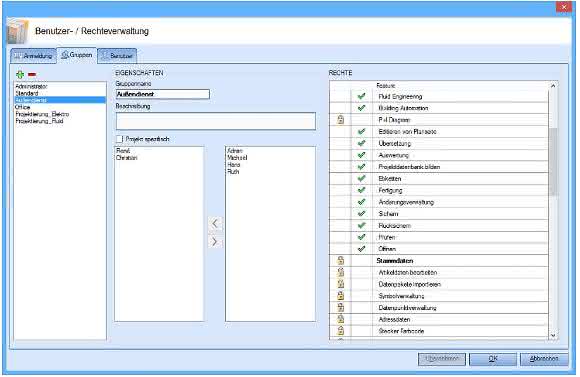Click the rights list scroll-up arrow
This screenshot has width=580, height=377.
pyautogui.click(x=553, y=85)
